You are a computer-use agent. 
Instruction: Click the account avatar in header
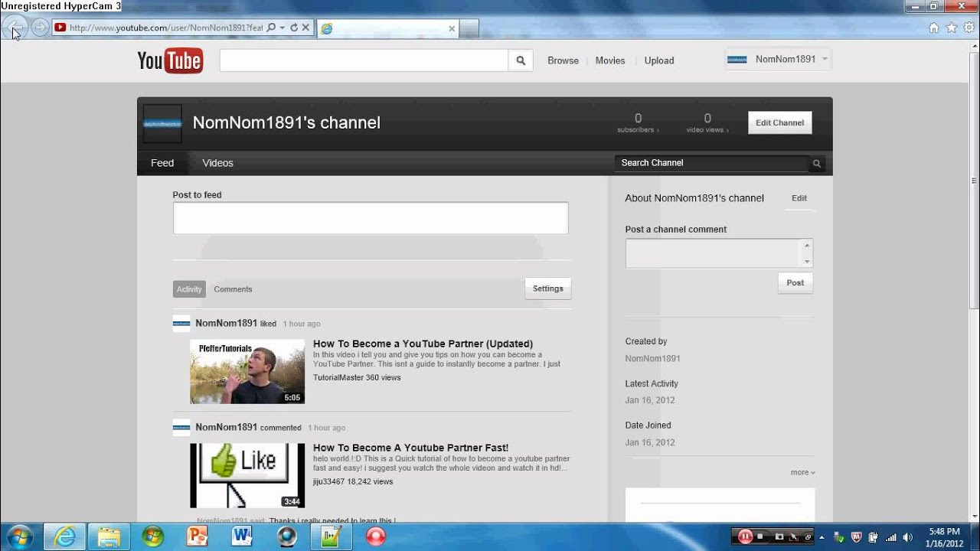pyautogui.click(x=737, y=60)
